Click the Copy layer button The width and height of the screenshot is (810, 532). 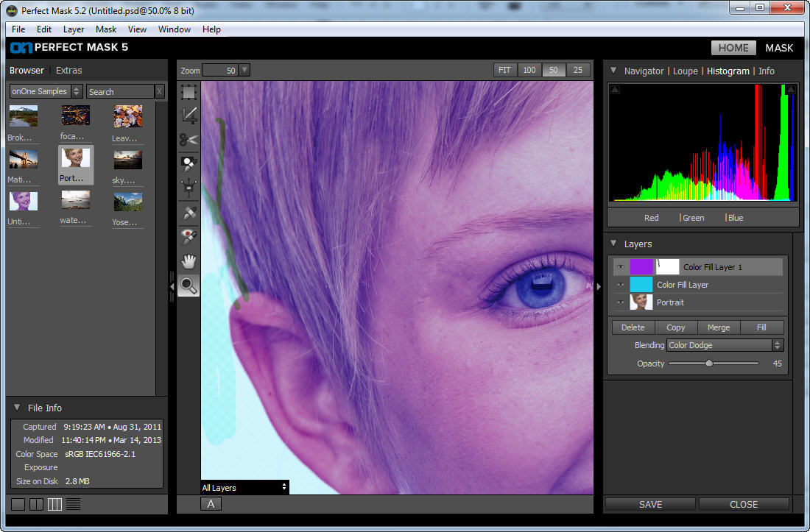(676, 327)
